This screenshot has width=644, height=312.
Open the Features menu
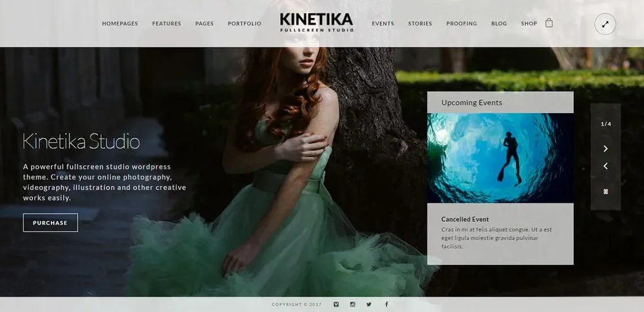coord(167,23)
